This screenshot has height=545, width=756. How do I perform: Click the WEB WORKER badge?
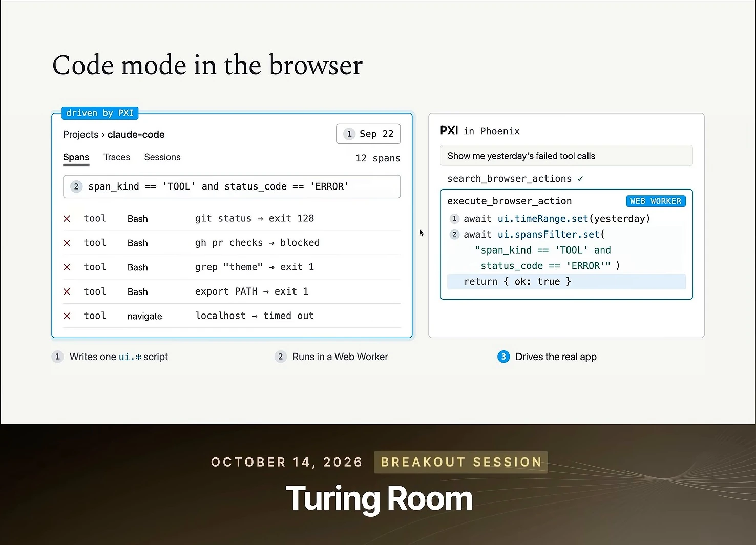pyautogui.click(x=656, y=201)
